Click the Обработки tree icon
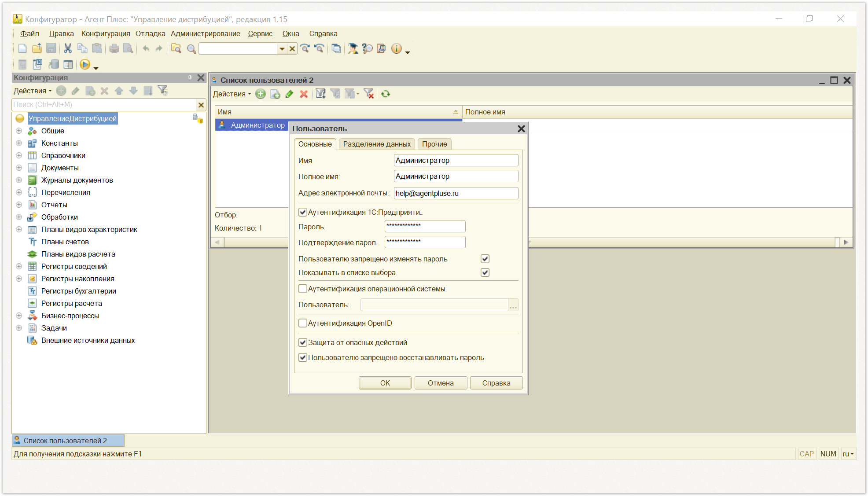868x496 pixels. tap(32, 217)
